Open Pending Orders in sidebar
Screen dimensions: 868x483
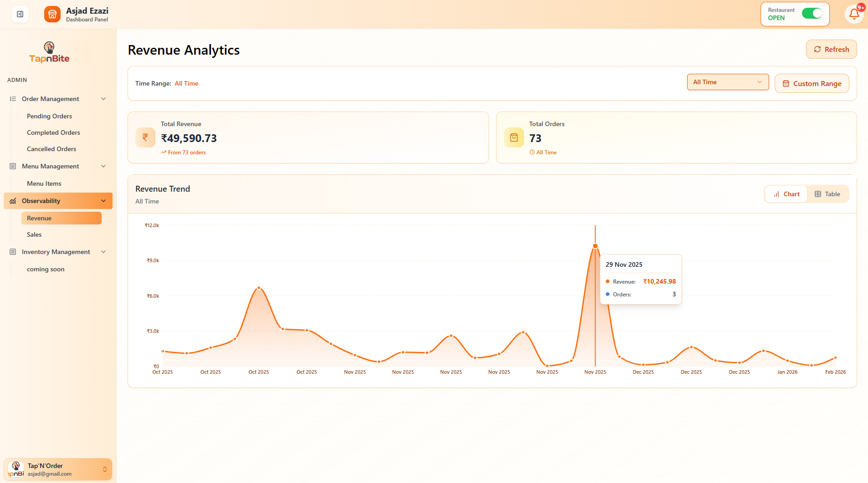tap(49, 116)
